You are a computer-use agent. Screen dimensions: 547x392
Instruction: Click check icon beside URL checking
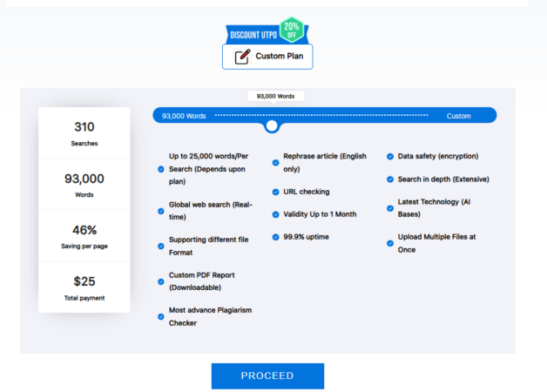coord(275,192)
